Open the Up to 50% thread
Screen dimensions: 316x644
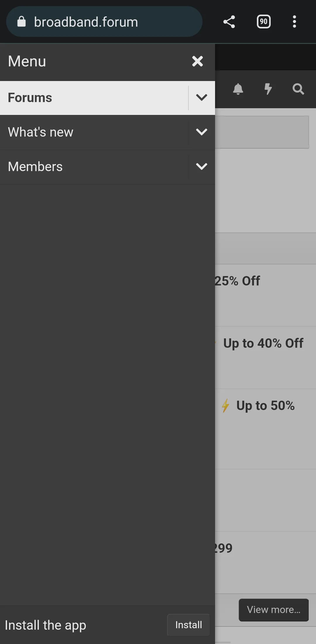click(x=265, y=406)
